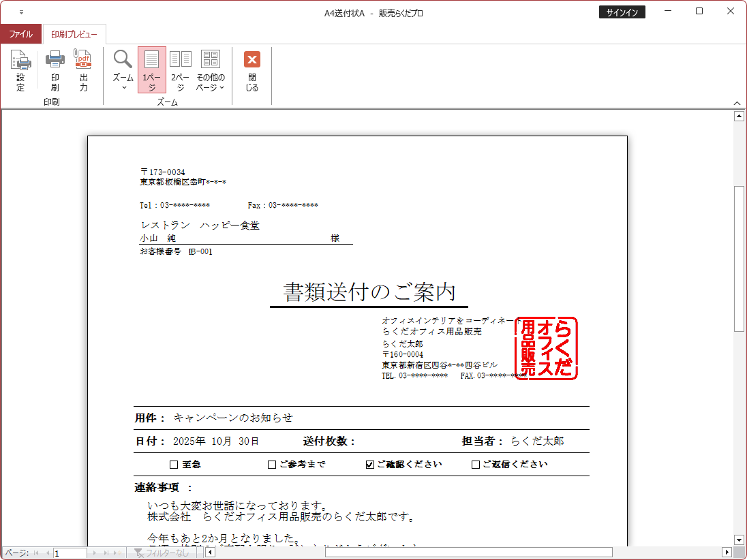Click the サインイン button
Image resolution: width=747 pixels, height=560 pixels.
coord(622,12)
